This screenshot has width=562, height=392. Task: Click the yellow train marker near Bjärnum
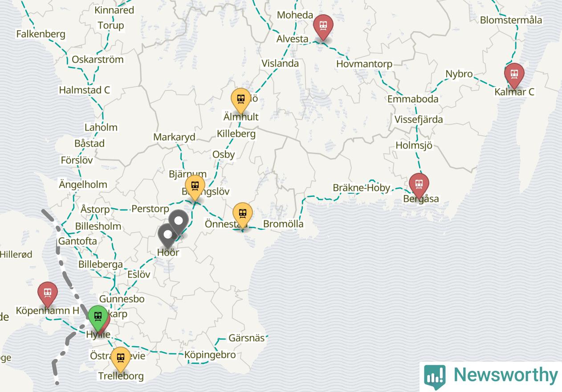coord(195,187)
